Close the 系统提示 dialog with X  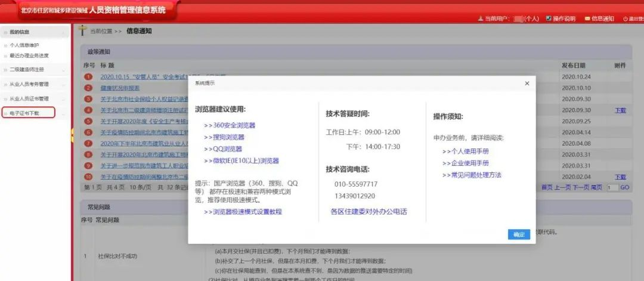pos(527,84)
